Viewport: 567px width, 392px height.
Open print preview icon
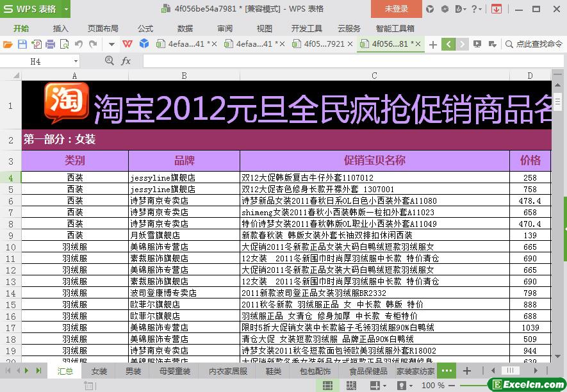click(x=64, y=44)
